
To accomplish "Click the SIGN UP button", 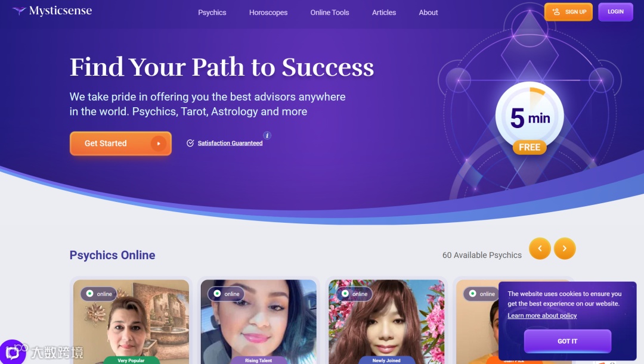I will (x=568, y=12).
